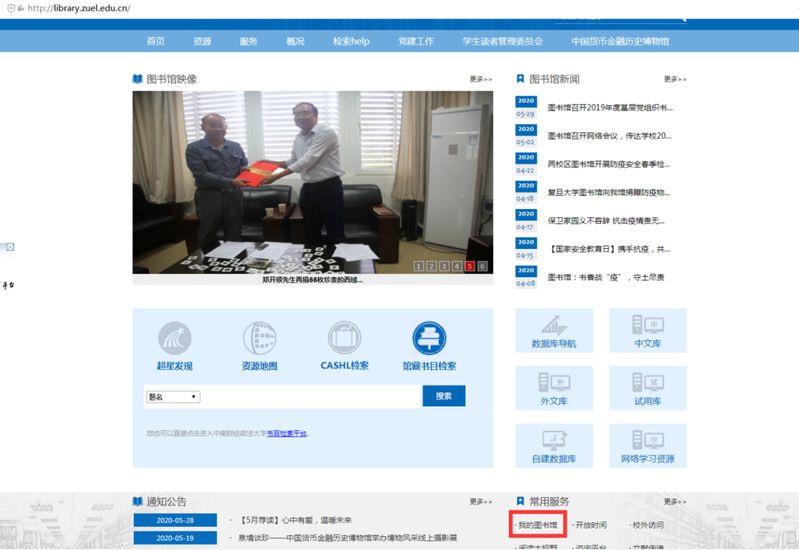799x550 pixels.
Task: Open news item 图书馆：书香战"疫"，守土尽责
Action: (x=606, y=277)
